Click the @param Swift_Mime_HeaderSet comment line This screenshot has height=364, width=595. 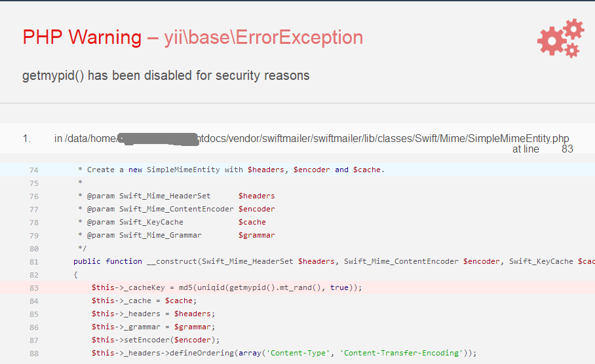[176, 196]
